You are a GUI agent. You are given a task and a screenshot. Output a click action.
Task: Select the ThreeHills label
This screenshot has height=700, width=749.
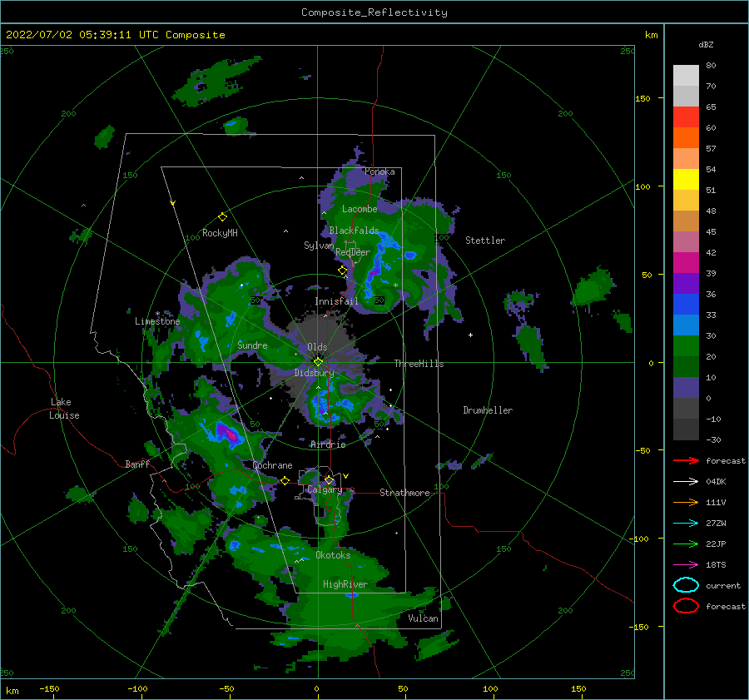(x=419, y=364)
